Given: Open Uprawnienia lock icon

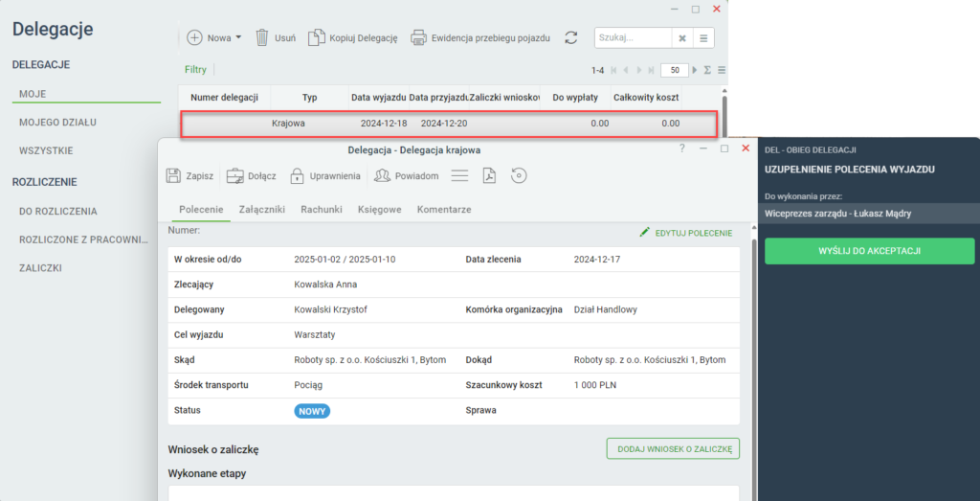Looking at the screenshot, I should (x=297, y=175).
